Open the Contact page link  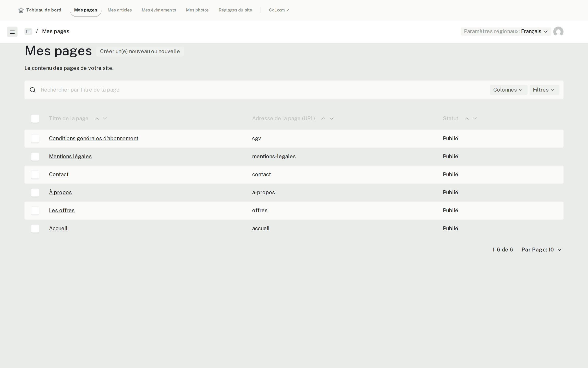point(59,174)
